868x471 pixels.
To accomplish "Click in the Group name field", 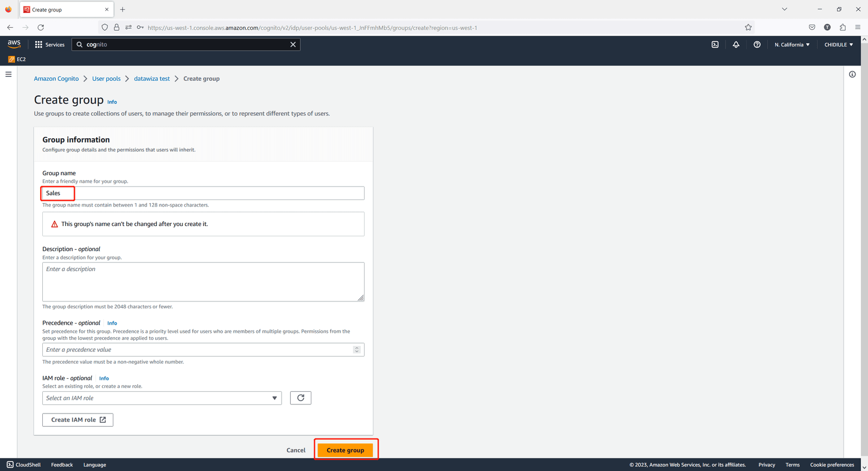I will (x=203, y=193).
